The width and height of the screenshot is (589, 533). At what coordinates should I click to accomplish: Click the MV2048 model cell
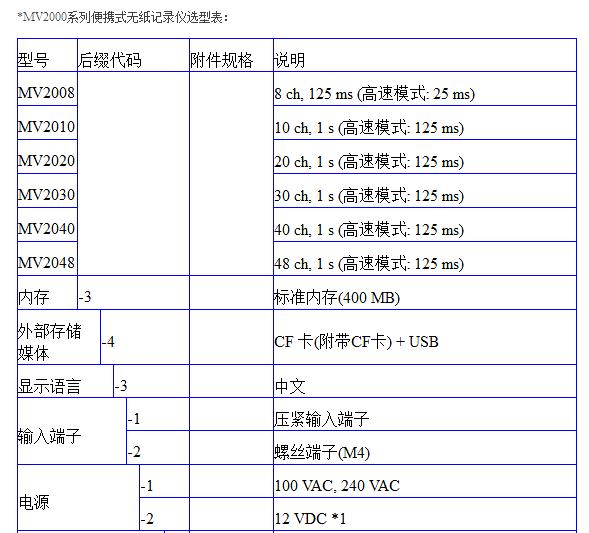point(47,258)
